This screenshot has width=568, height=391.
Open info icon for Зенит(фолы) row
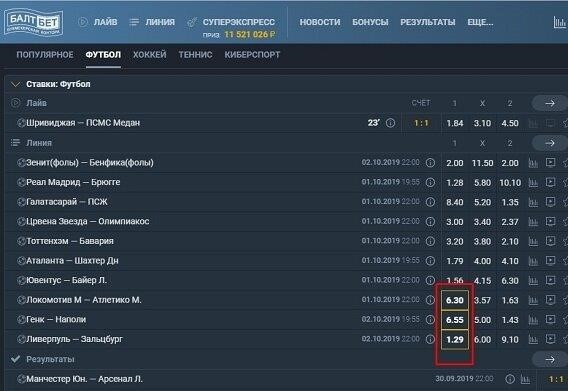(430, 163)
